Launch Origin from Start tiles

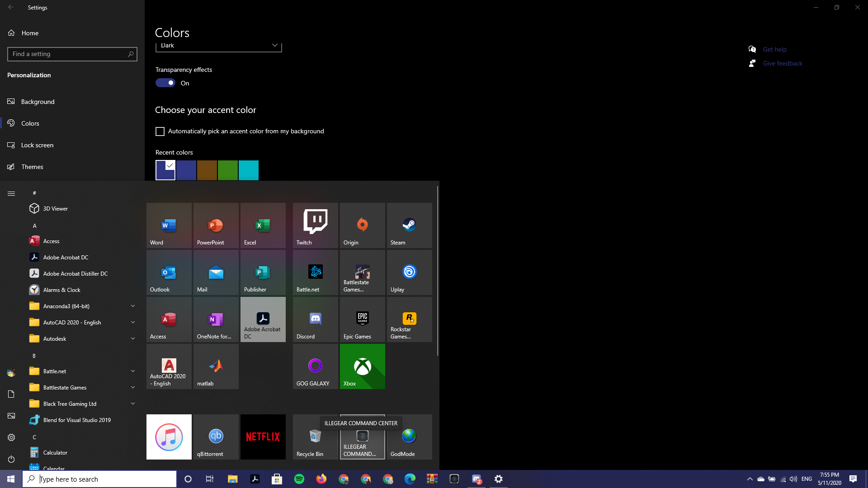tap(362, 225)
